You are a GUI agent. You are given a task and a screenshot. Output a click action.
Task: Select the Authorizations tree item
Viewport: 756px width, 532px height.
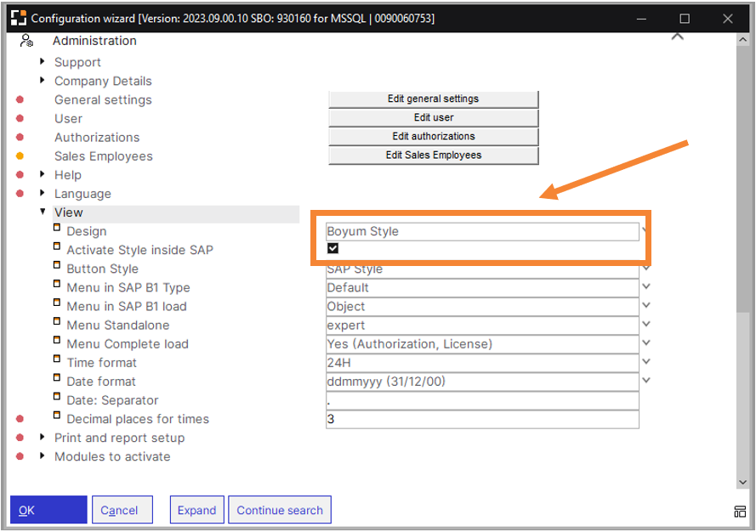click(x=97, y=137)
